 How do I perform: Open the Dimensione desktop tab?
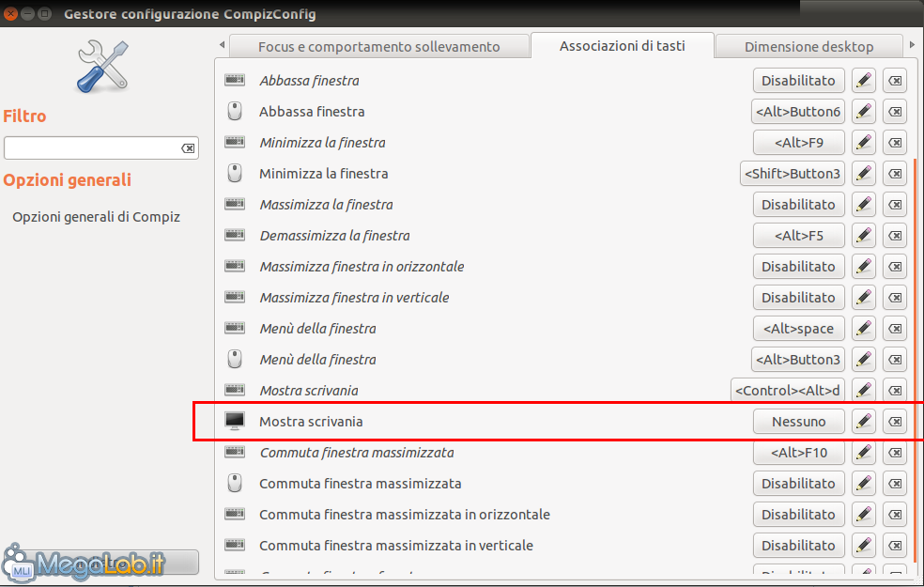(808, 47)
